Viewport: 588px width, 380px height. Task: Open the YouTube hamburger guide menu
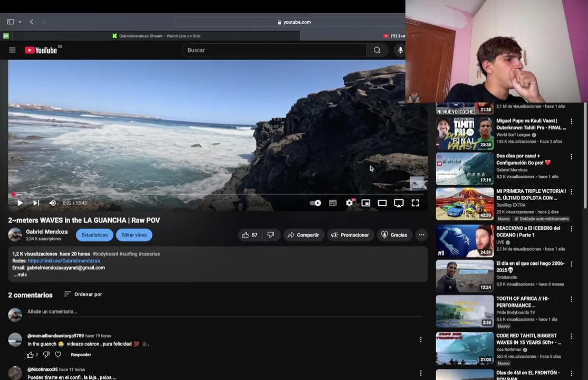click(x=12, y=50)
